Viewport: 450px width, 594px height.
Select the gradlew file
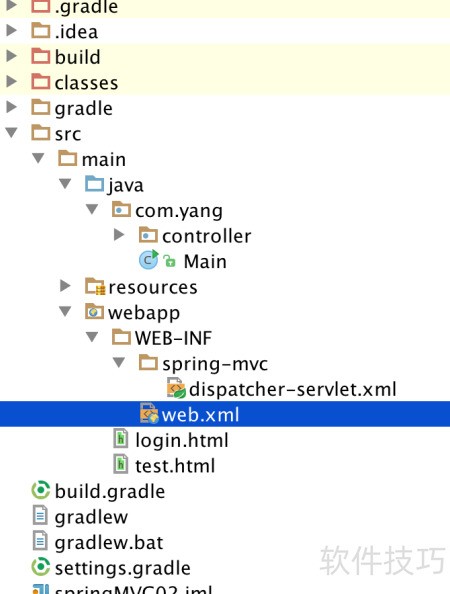(x=91, y=517)
